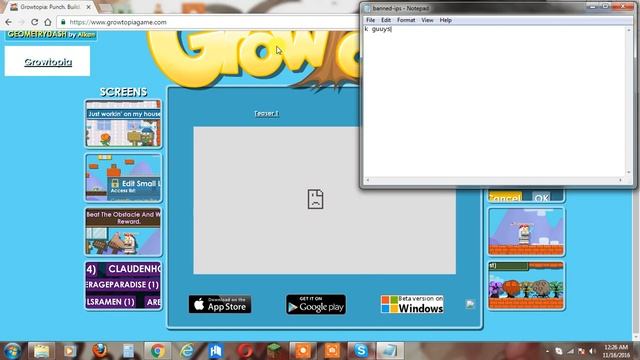Image resolution: width=640 pixels, height=360 pixels.
Task: Click the Growtopia link box
Action: pyautogui.click(x=47, y=61)
